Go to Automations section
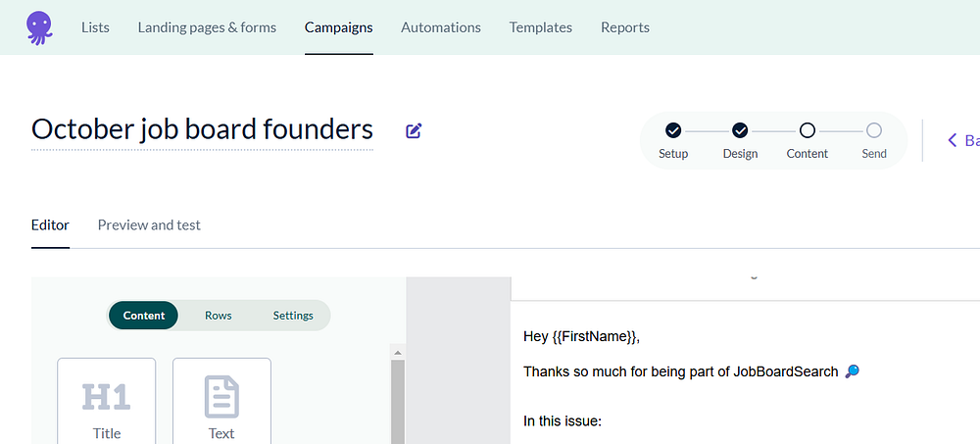 tap(441, 27)
